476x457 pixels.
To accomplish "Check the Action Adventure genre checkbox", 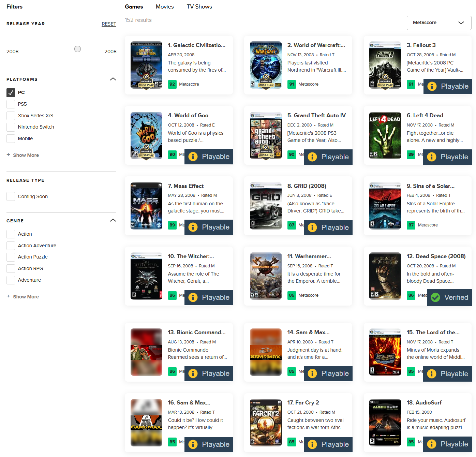I will pos(11,246).
